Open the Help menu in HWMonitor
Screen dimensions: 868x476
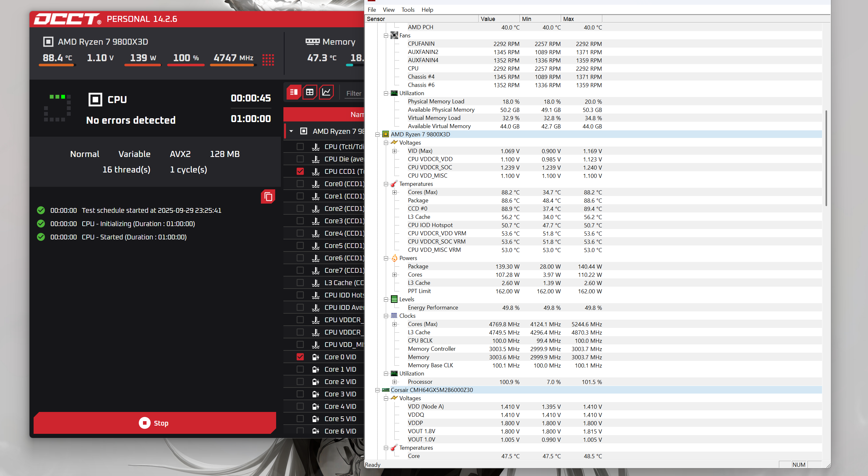[x=427, y=10]
